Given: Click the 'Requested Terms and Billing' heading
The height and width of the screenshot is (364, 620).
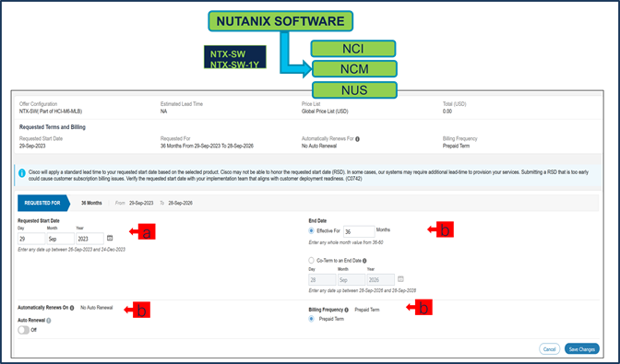Looking at the screenshot, I should pos(53,127).
